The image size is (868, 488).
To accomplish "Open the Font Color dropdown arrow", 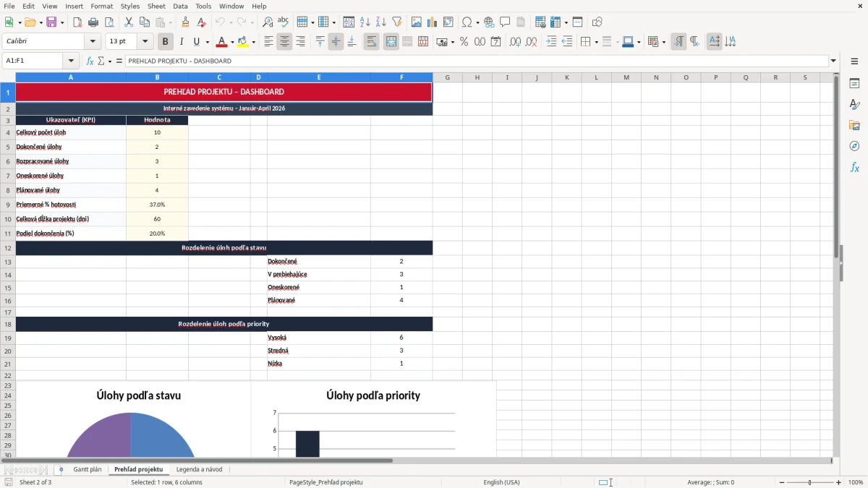I will [x=232, y=42].
